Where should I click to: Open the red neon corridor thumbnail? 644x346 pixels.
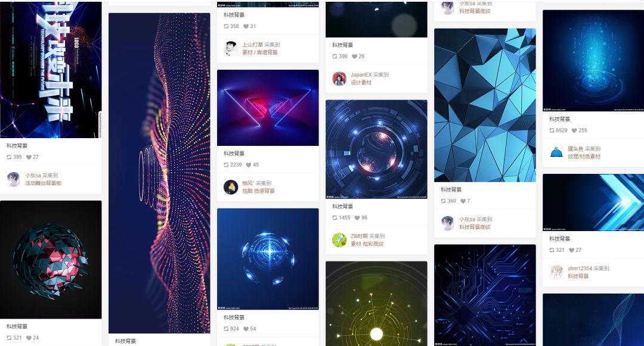tap(268, 107)
